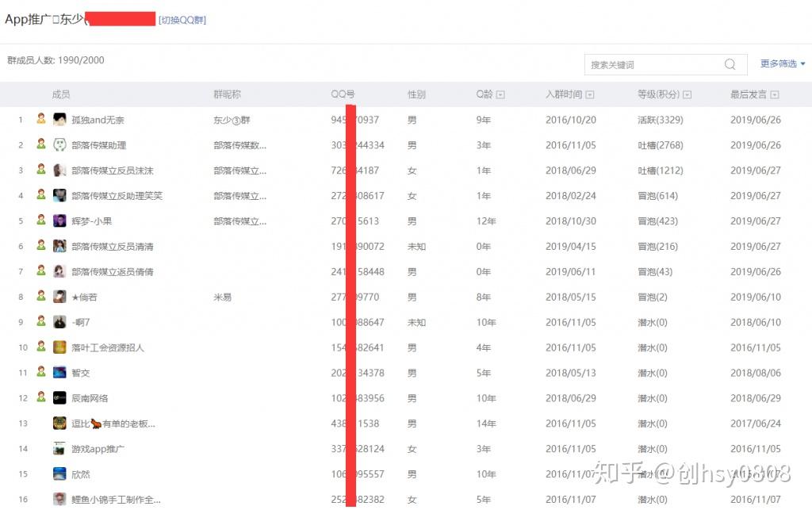Open avatar of 辰南网络
Screen dimensions: 812x510
point(59,398)
